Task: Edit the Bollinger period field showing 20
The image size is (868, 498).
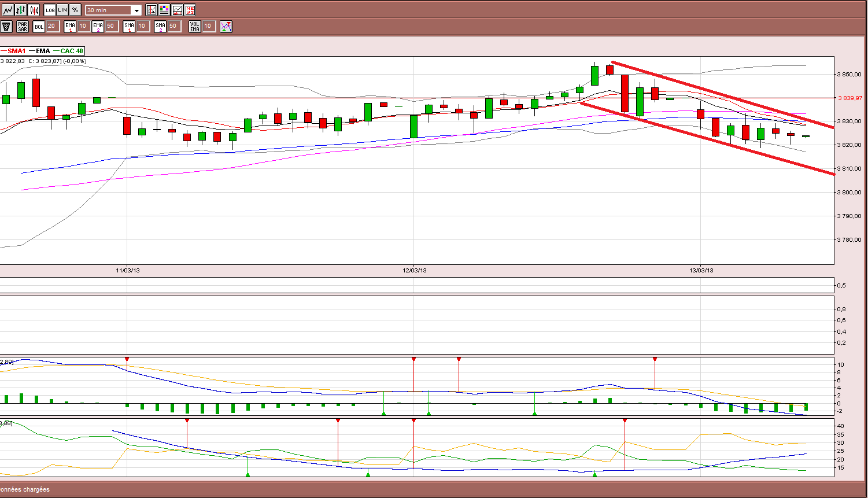Action: (x=53, y=26)
